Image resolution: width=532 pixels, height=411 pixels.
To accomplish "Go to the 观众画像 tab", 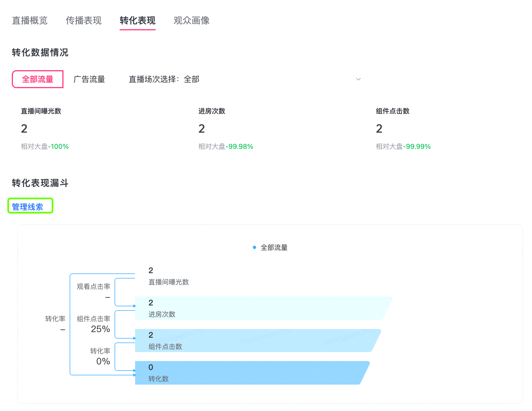I will click(x=192, y=20).
